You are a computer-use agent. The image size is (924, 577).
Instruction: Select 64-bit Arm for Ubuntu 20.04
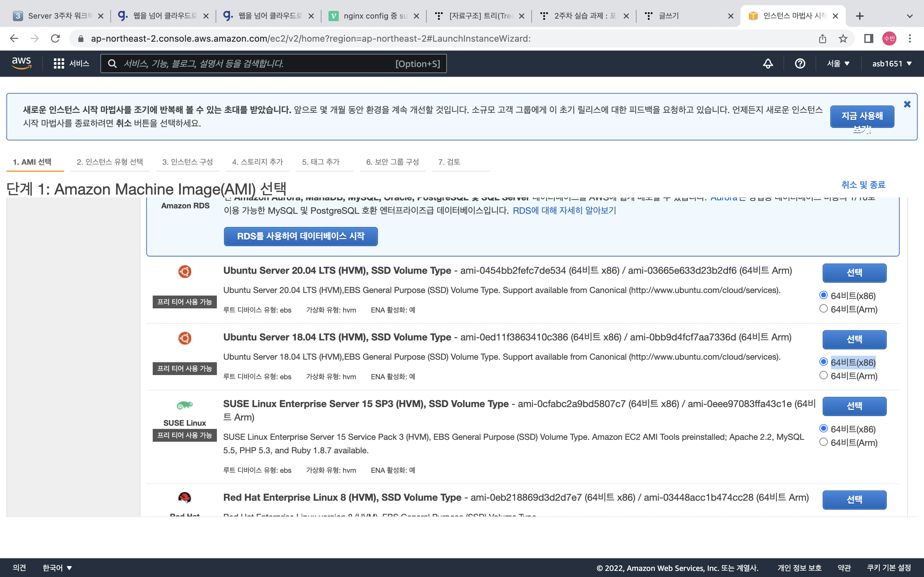pos(824,309)
